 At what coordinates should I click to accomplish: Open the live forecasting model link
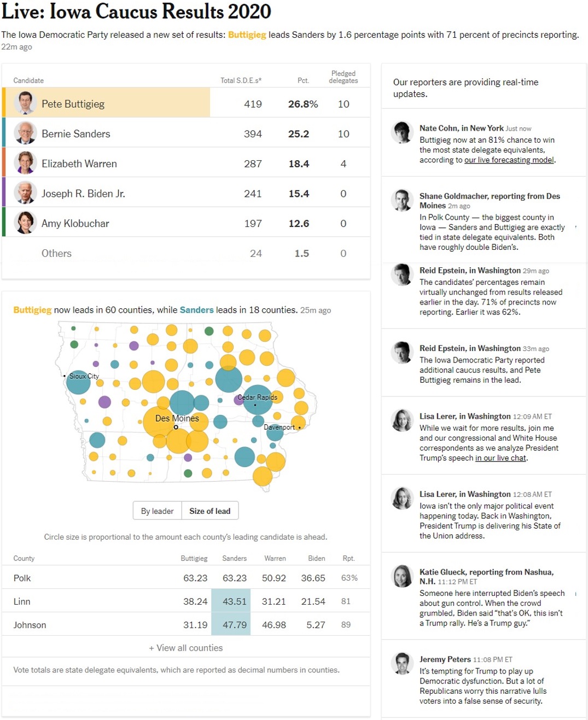coord(509,160)
